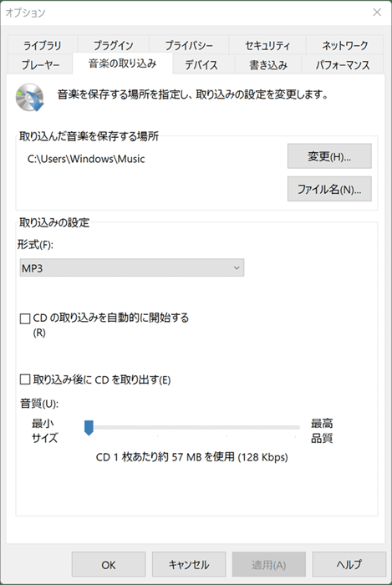This screenshot has height=585, width=392.
Task: Click the CD rip icon beside the description
Action: pos(29,98)
